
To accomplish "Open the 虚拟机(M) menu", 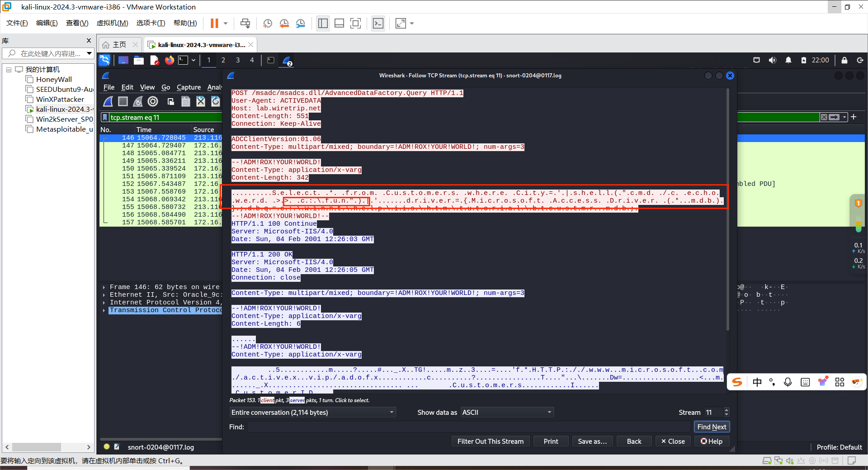I will pyautogui.click(x=112, y=23).
